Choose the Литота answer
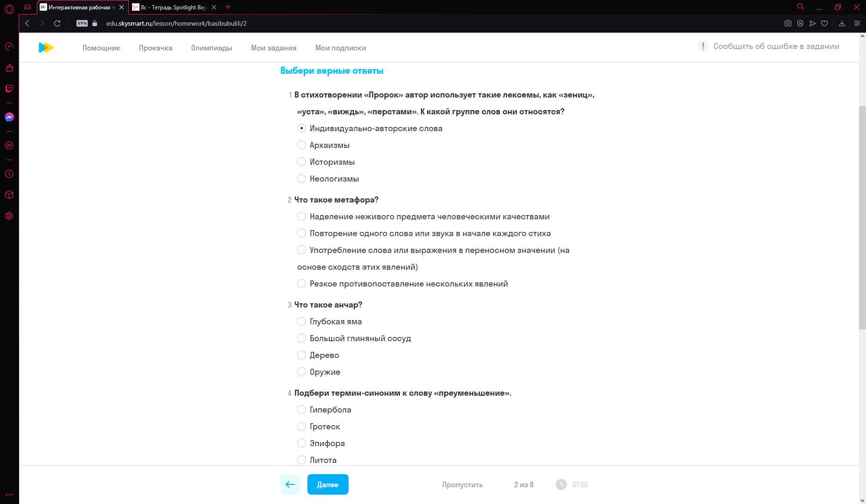Viewport: 866px width, 504px height. 317,460
